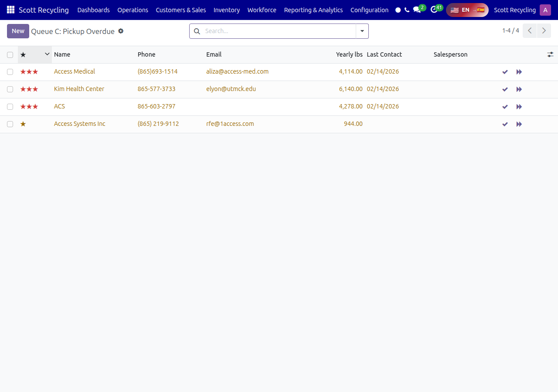Click the Scott Recycling app title
Image resolution: width=558 pixels, height=392 pixels.
[44, 10]
